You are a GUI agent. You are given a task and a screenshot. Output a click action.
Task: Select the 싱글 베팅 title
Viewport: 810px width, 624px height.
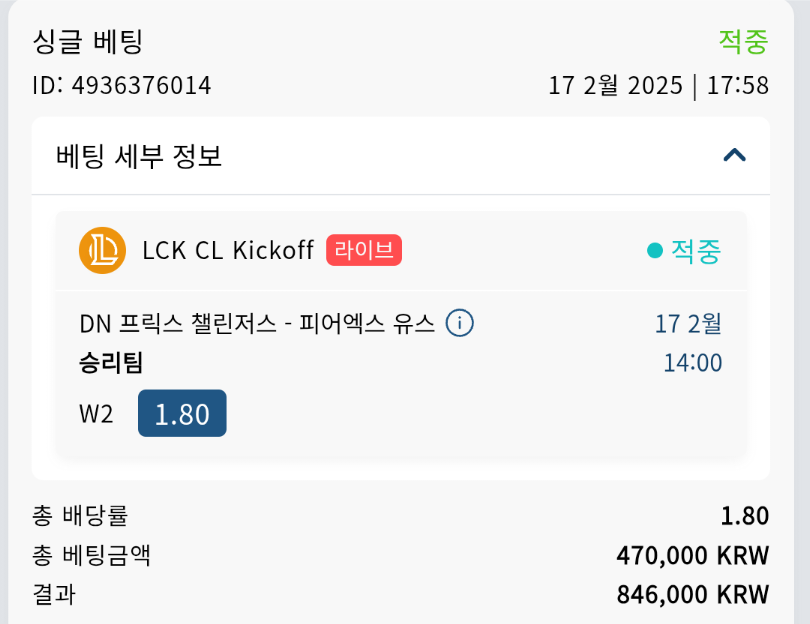(x=88, y=42)
